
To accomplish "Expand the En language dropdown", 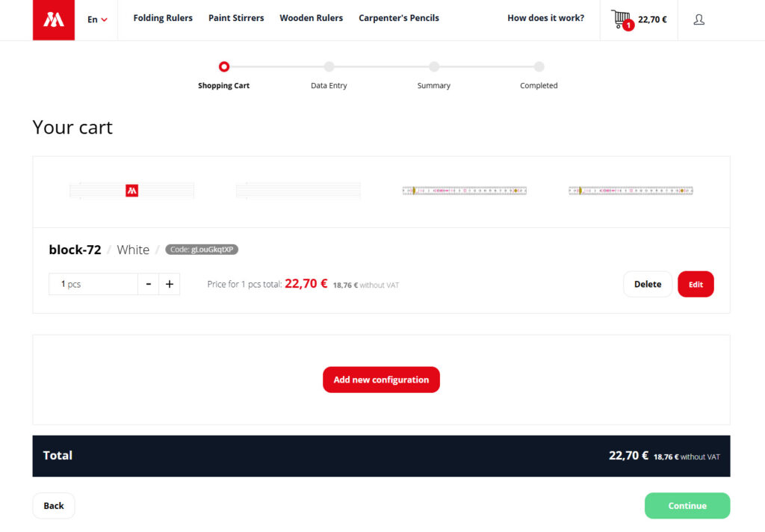I will (97, 19).
